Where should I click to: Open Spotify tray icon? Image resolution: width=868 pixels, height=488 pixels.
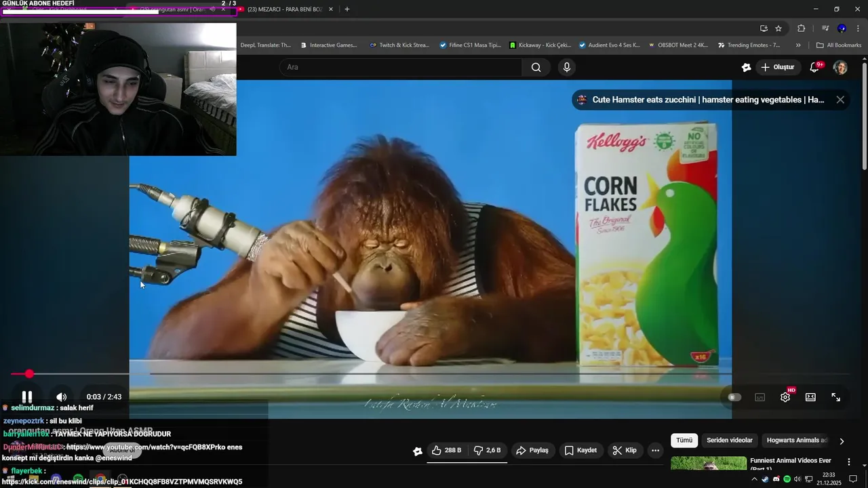(x=787, y=479)
